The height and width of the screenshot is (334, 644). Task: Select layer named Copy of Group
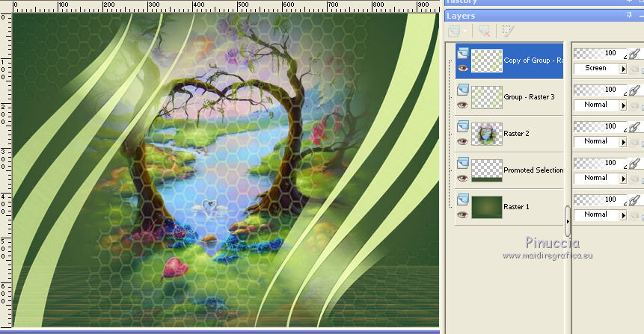tap(533, 61)
